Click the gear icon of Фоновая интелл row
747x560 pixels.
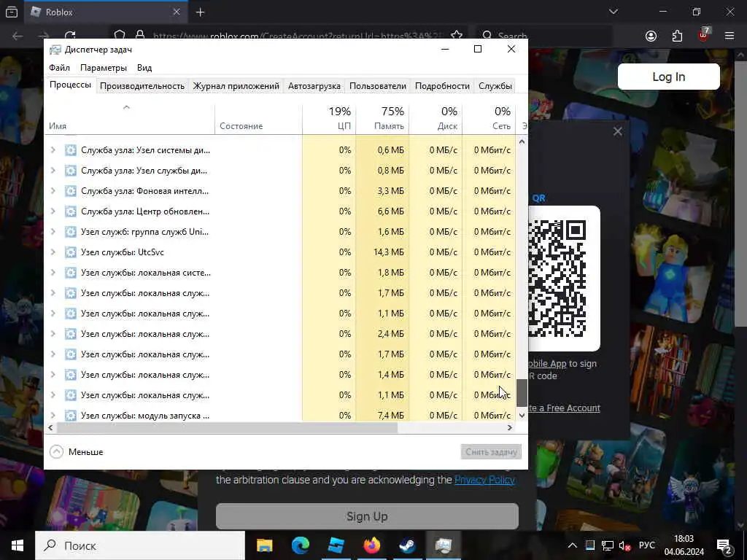[x=71, y=191]
